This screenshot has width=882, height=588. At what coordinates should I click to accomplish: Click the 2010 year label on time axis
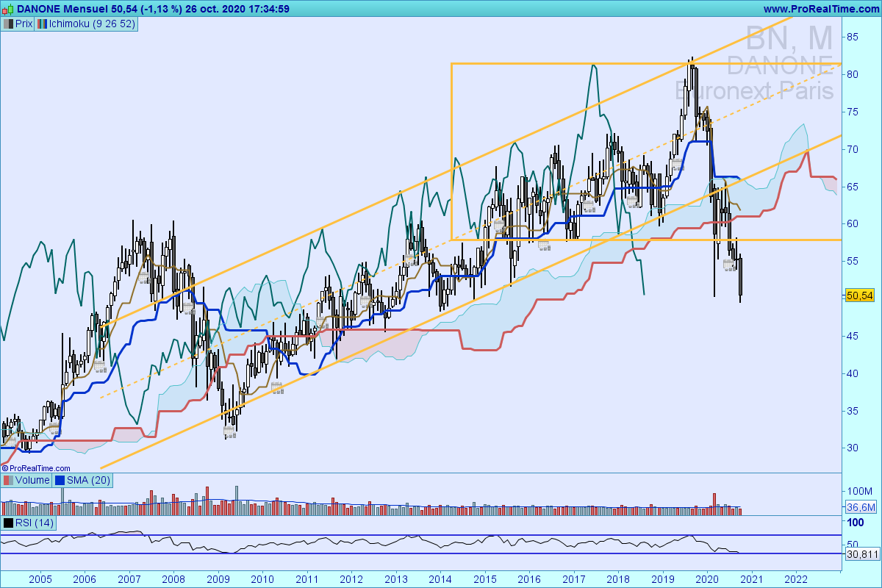pos(262,579)
